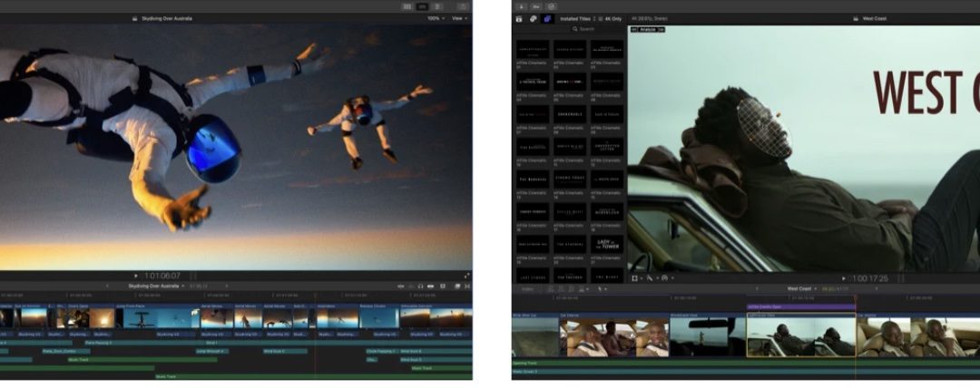Viewport: 980px width, 388px height.
Task: Click the playhead in Skydiving timeline
Action: tap(315, 295)
